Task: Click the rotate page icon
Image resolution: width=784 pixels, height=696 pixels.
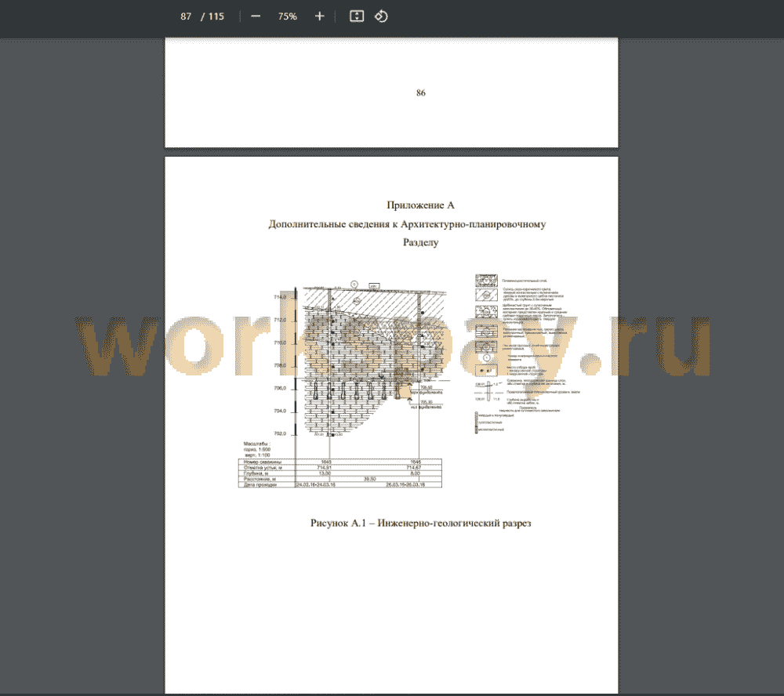Action: tap(381, 16)
